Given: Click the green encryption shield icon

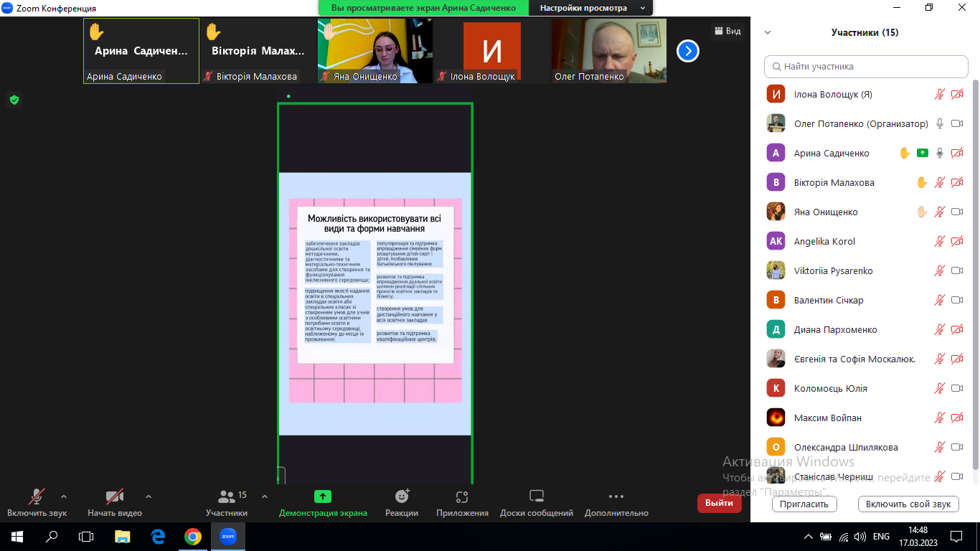Looking at the screenshot, I should coord(14,100).
